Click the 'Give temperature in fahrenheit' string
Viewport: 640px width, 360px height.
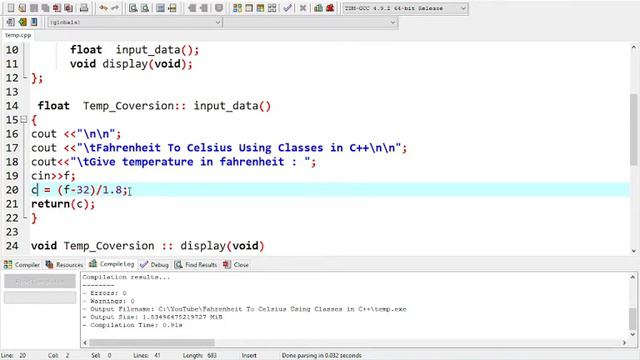pos(193,162)
